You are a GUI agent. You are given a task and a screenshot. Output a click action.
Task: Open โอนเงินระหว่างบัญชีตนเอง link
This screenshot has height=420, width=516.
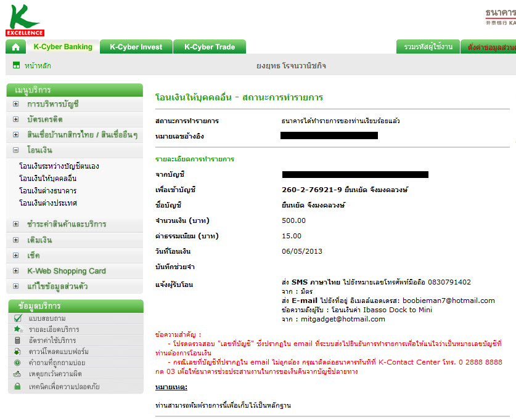click(59, 166)
